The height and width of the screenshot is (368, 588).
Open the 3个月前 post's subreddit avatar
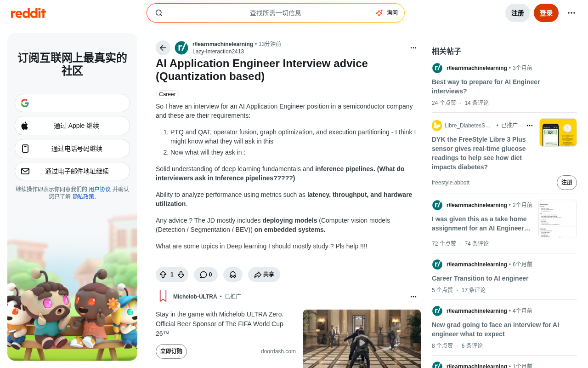tap(437, 68)
